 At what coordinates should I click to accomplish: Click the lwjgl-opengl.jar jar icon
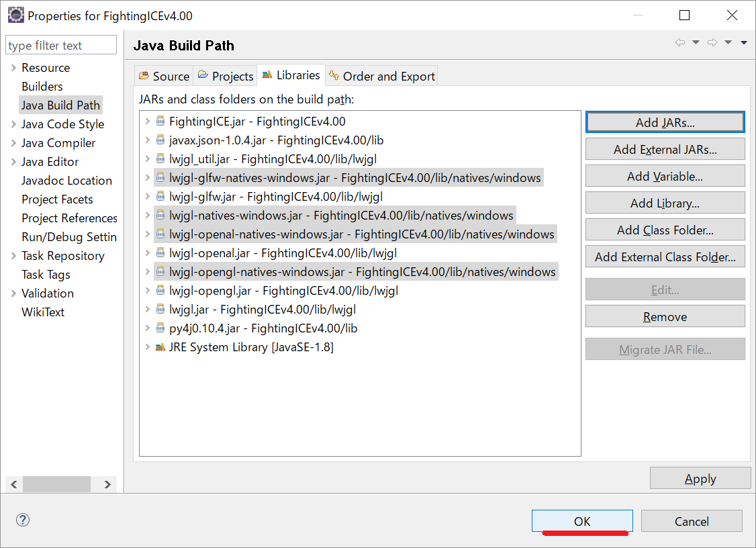pos(160,291)
